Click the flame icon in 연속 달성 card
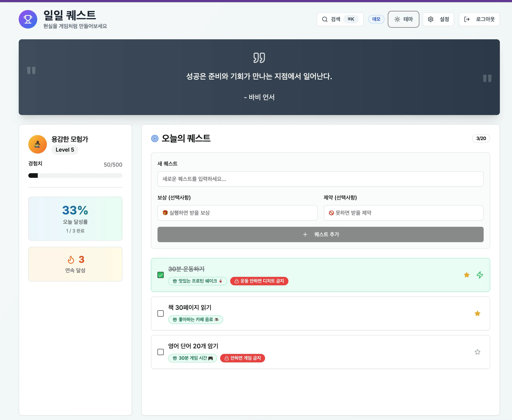Viewport: 512px width, 420px height. tap(71, 260)
